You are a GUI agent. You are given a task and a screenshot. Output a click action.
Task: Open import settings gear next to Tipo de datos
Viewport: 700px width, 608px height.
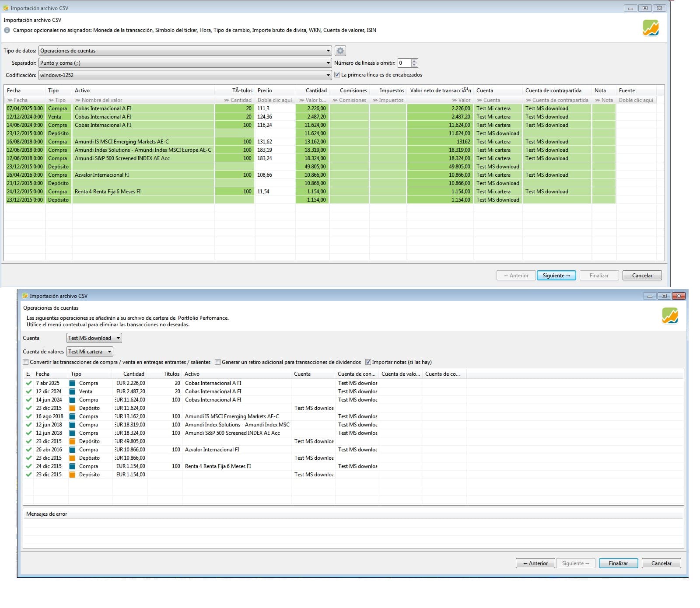click(340, 51)
